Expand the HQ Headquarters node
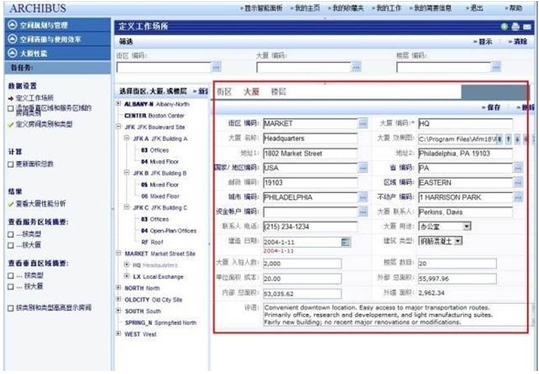539x374 pixels. click(126, 265)
